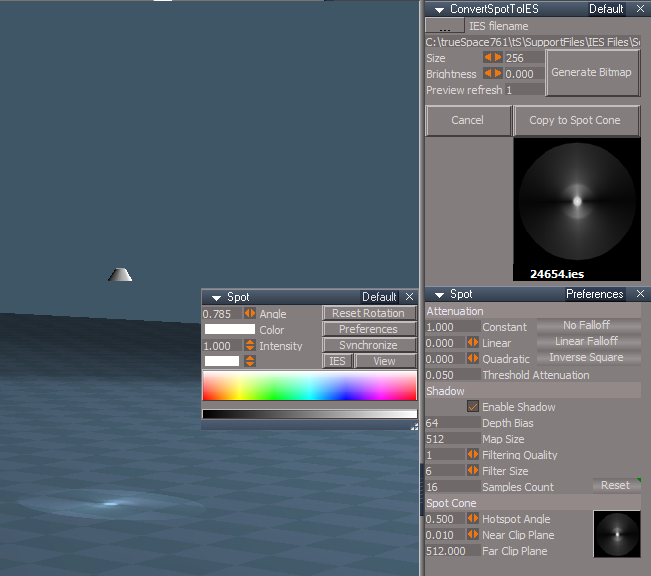The height and width of the screenshot is (576, 651).
Task: Adjust the Quadratic attenuation arrows
Action: click(472, 358)
